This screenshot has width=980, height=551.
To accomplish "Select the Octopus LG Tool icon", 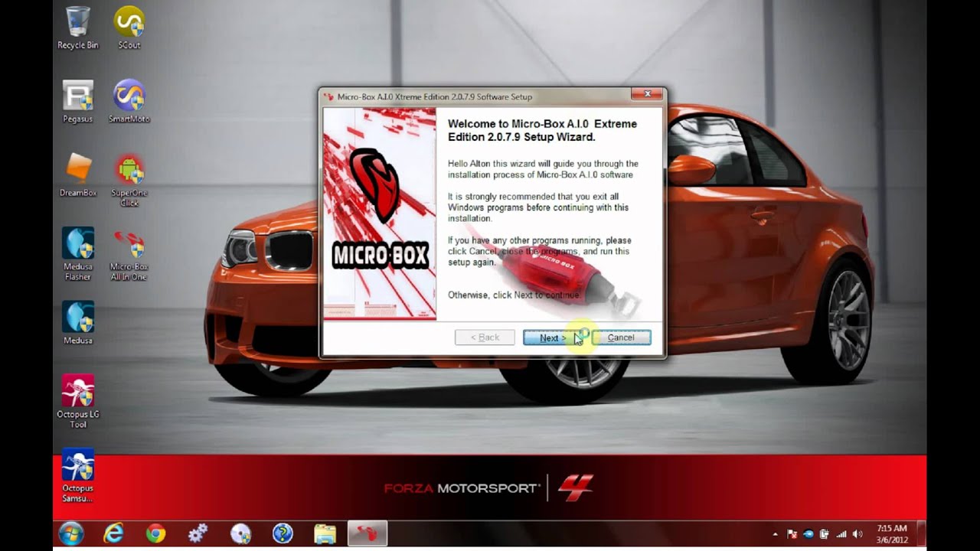I will [77, 401].
